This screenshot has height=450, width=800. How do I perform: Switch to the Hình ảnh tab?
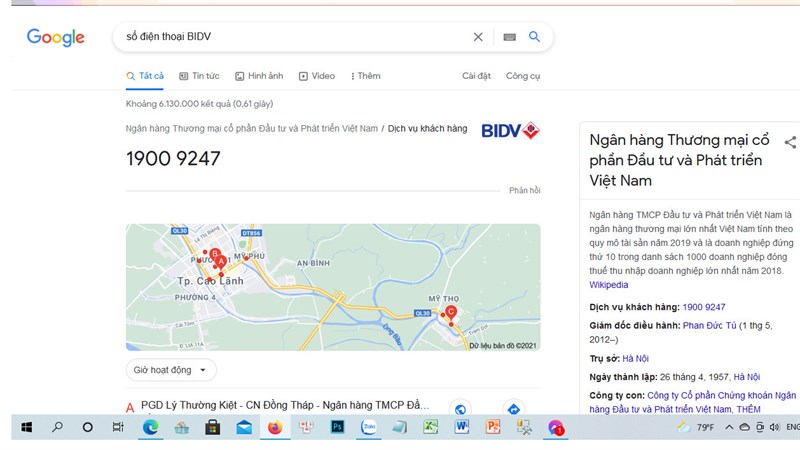pos(259,76)
